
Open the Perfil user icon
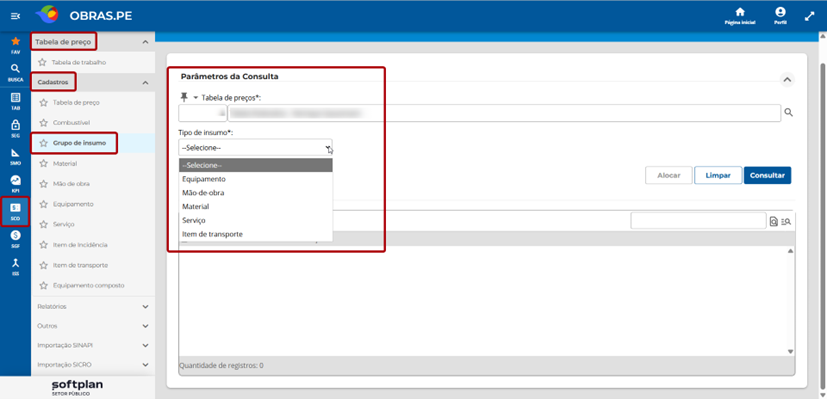pyautogui.click(x=780, y=16)
